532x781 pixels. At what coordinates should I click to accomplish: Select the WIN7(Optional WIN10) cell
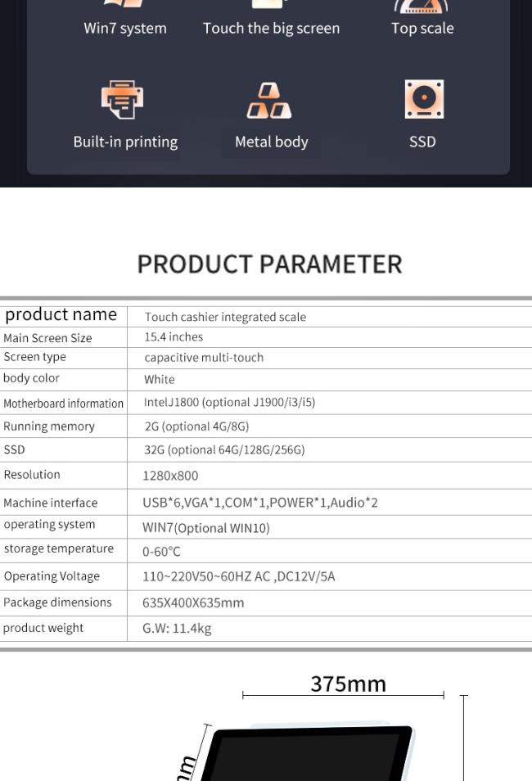(x=205, y=528)
